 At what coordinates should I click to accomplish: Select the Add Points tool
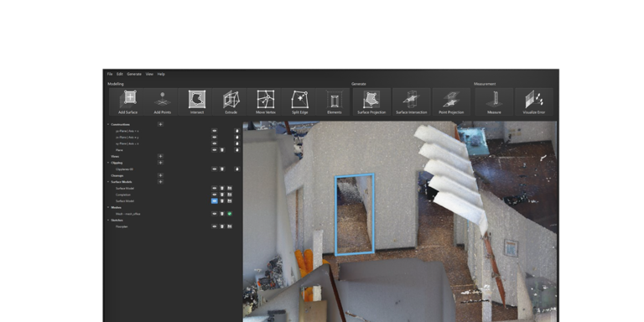pos(162,101)
